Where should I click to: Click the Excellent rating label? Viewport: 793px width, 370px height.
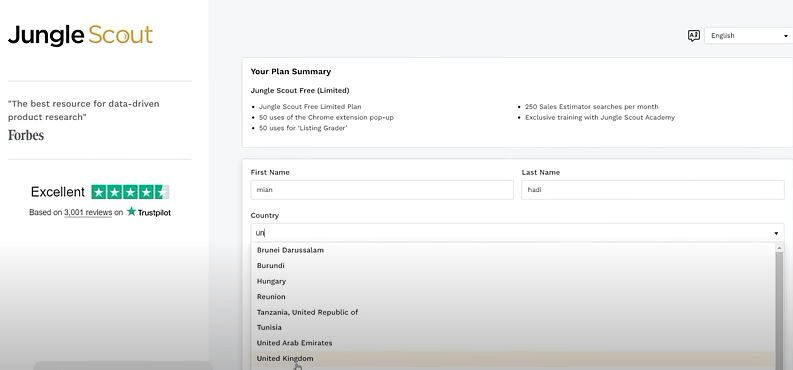[58, 192]
